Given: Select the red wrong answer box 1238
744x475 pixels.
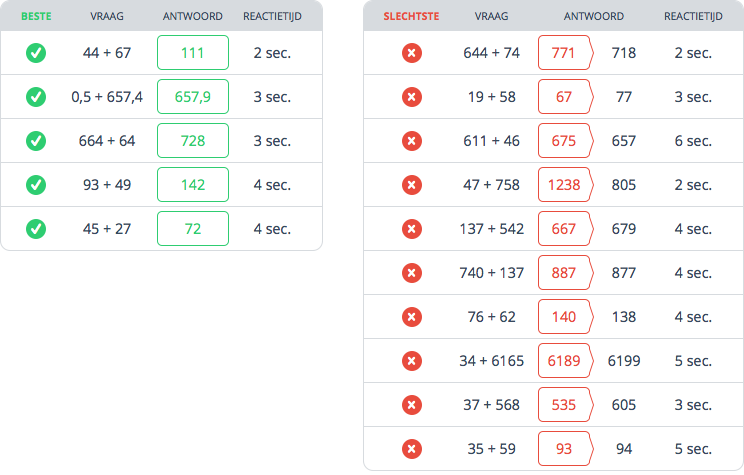Looking at the screenshot, I should pyautogui.click(x=566, y=185).
